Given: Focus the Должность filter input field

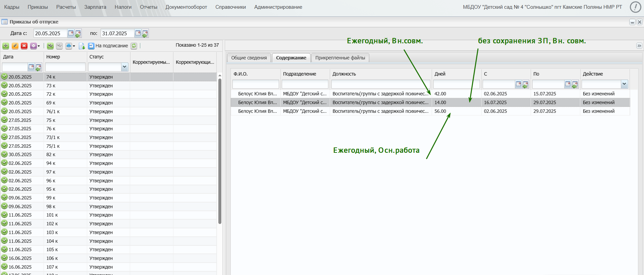Looking at the screenshot, I should point(381,84).
